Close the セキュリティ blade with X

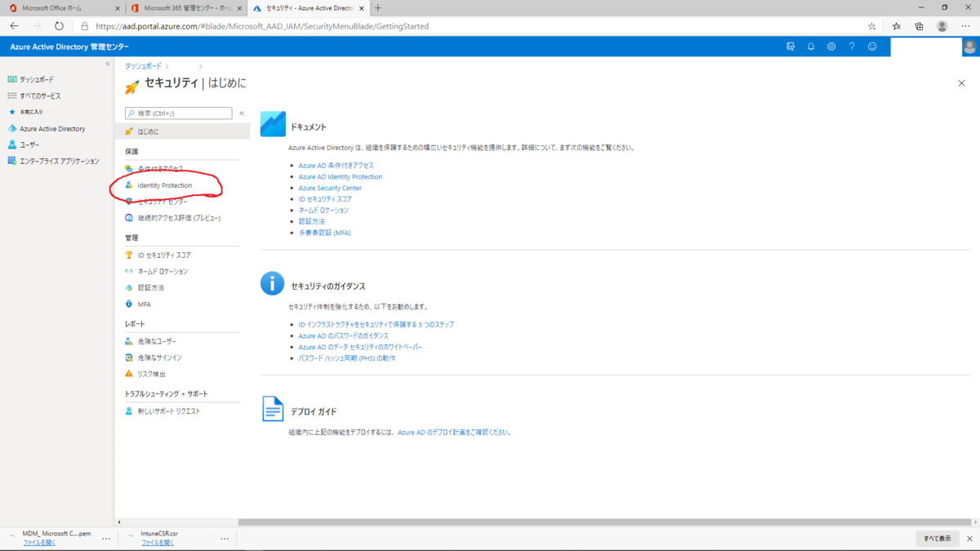[x=961, y=83]
